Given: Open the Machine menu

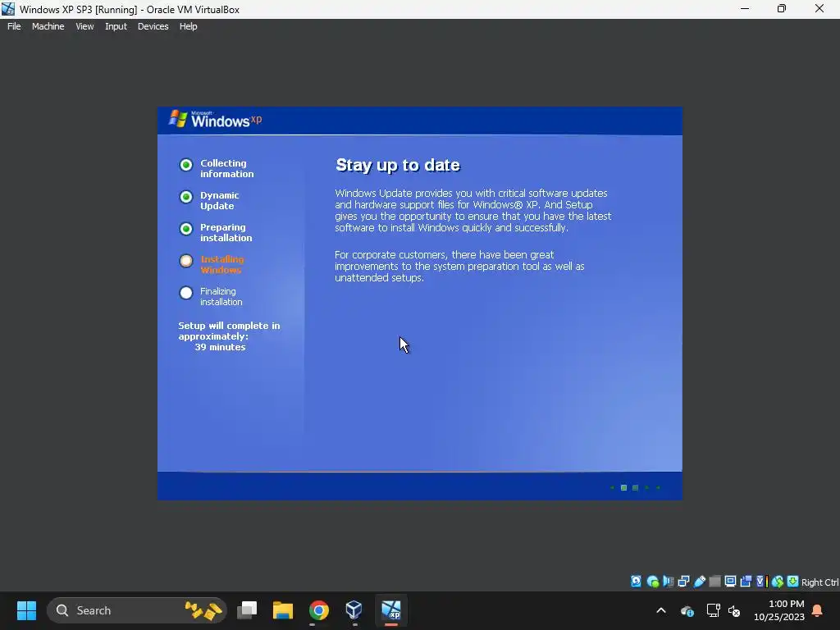Looking at the screenshot, I should [x=48, y=26].
